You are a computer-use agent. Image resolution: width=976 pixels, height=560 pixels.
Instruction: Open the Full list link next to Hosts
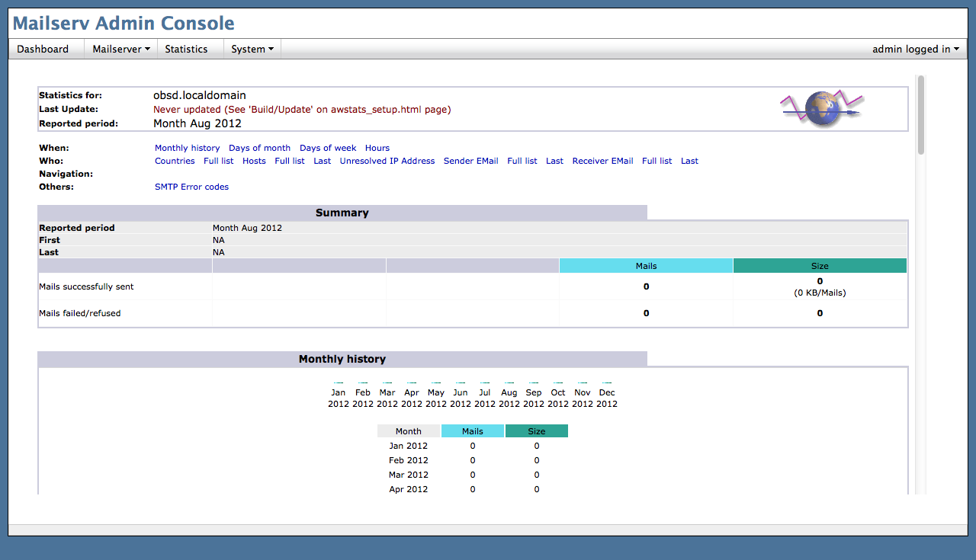point(290,161)
